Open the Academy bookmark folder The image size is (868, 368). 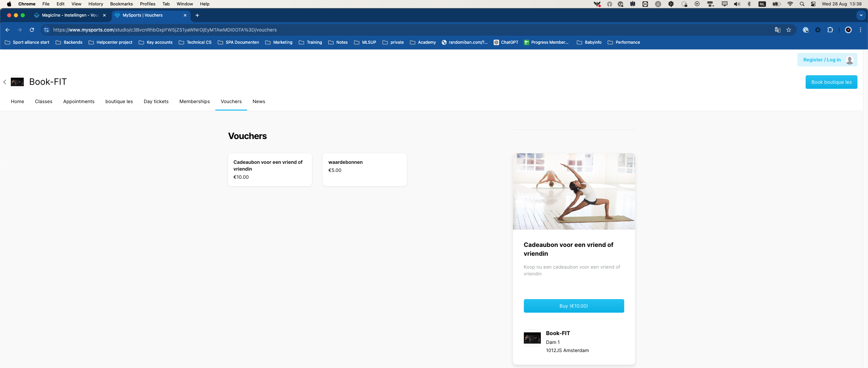(423, 42)
